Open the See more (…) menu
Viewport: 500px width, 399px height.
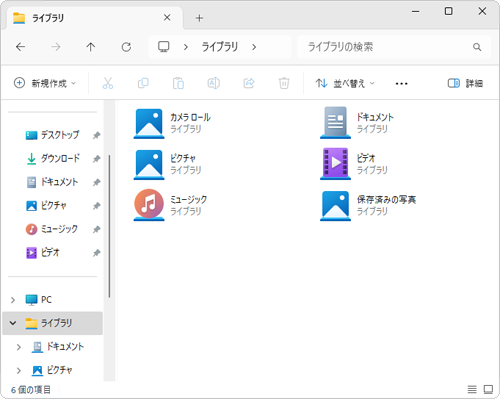[x=401, y=83]
